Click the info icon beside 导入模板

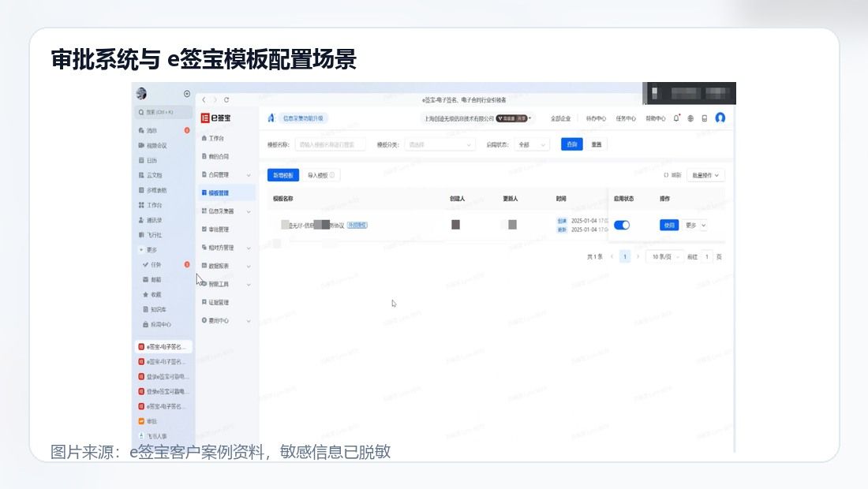pos(332,175)
